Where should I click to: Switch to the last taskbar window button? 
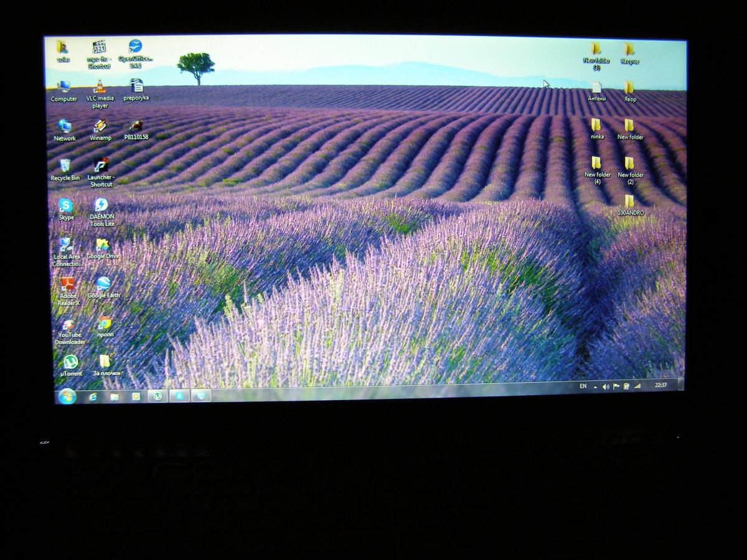(x=200, y=395)
